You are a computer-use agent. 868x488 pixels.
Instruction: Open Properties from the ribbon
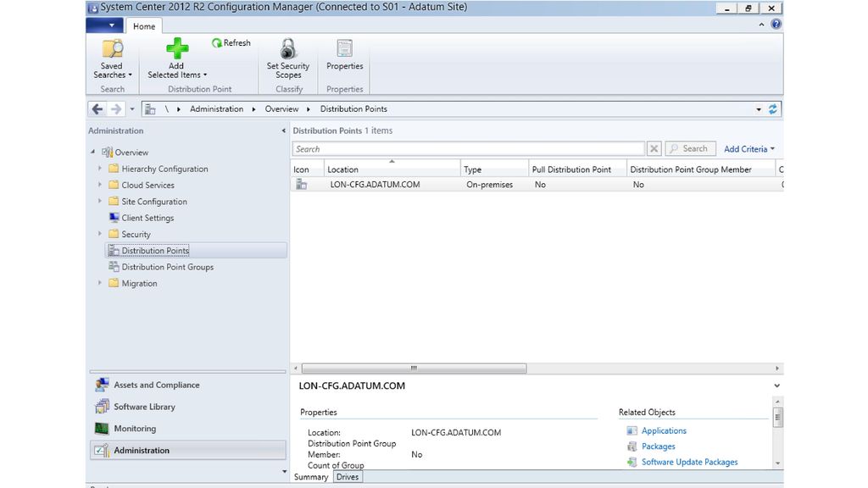click(344, 55)
